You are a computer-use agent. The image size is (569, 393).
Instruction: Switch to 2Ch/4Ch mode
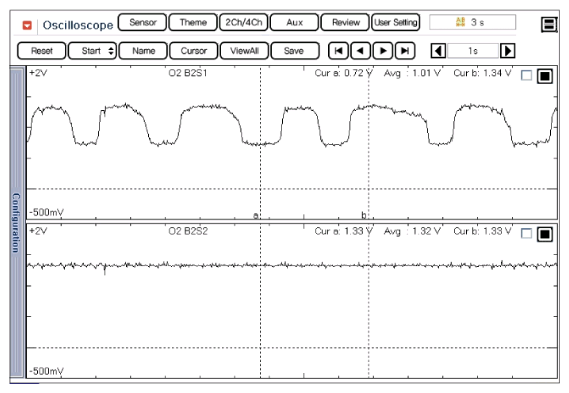(x=243, y=22)
